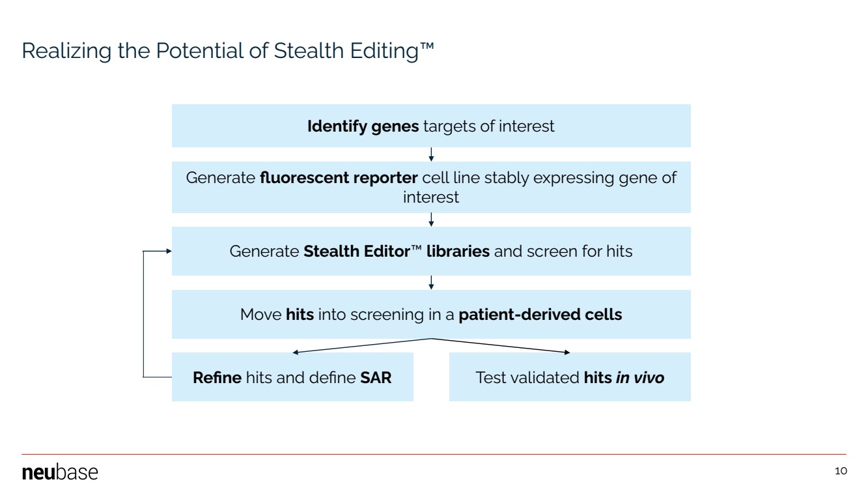Screen dimensions: 868x488
Task: Click the slide title about Stealth Editing
Action: pos(228,52)
